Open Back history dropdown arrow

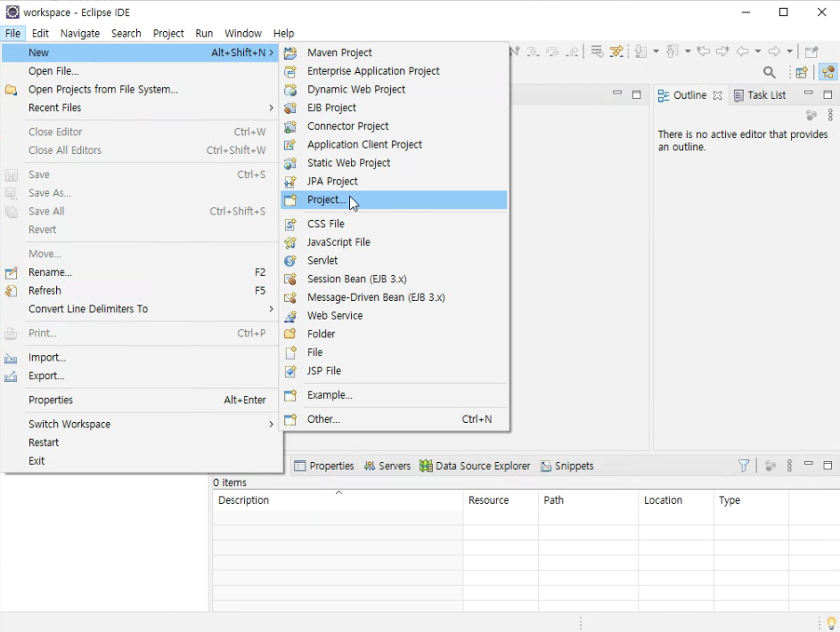(x=758, y=52)
